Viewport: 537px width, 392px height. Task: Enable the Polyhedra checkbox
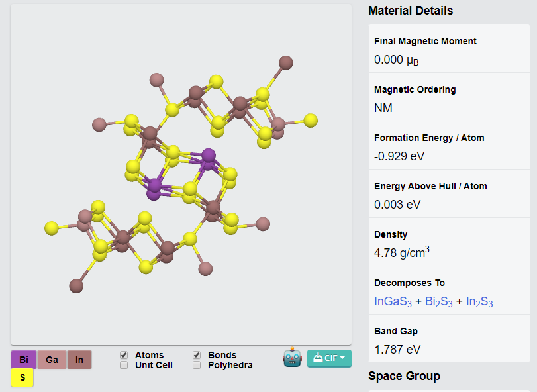click(197, 365)
